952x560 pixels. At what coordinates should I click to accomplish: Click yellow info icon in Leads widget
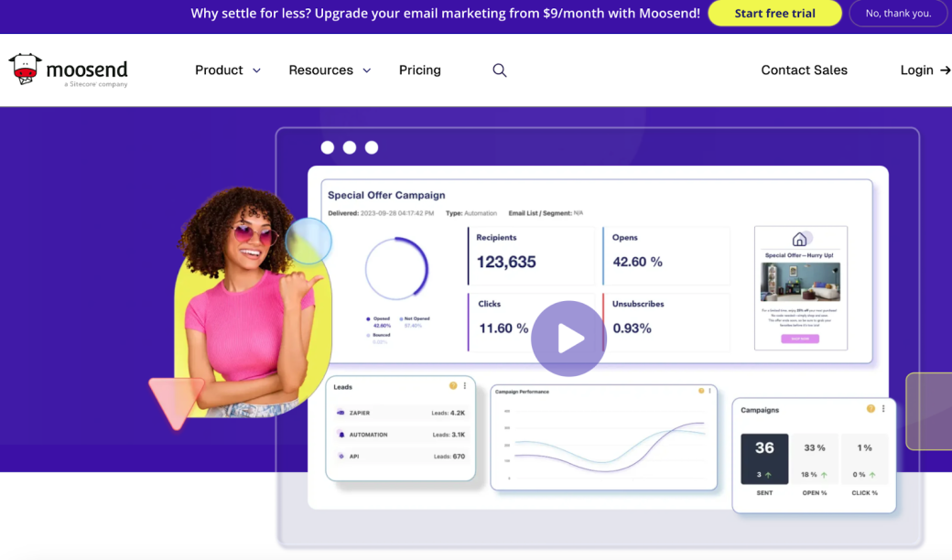click(453, 386)
